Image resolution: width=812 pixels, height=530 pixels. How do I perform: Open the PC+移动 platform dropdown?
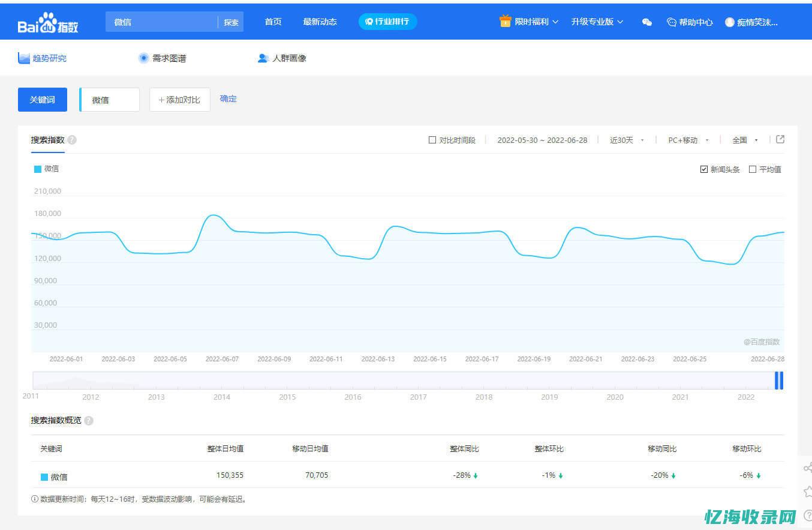[687, 140]
